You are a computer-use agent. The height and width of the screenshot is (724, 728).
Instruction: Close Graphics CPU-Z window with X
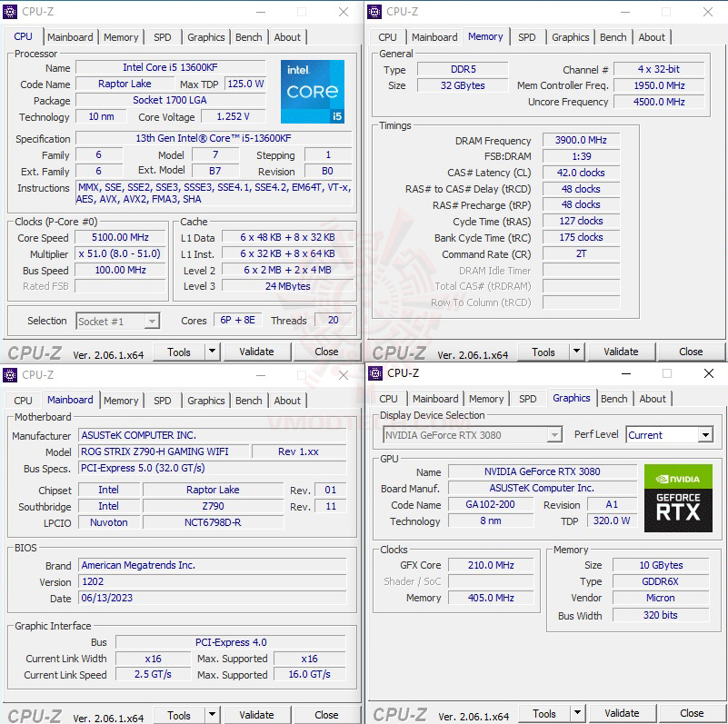[709, 373]
